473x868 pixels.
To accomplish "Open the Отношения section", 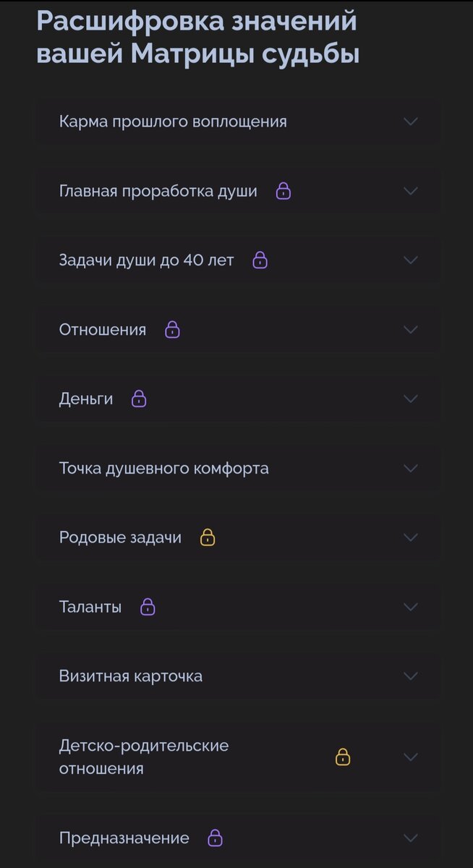I will pyautogui.click(x=410, y=329).
